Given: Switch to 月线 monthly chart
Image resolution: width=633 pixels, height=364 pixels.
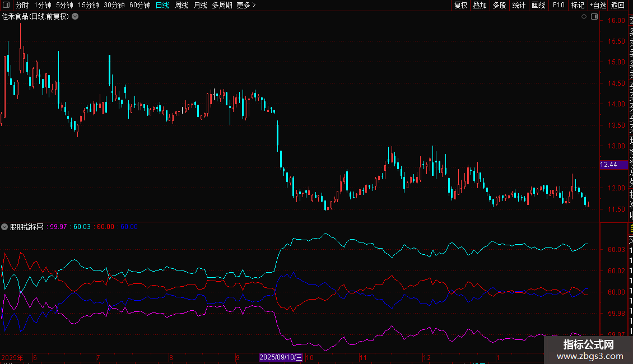Looking at the screenshot, I should point(200,5).
